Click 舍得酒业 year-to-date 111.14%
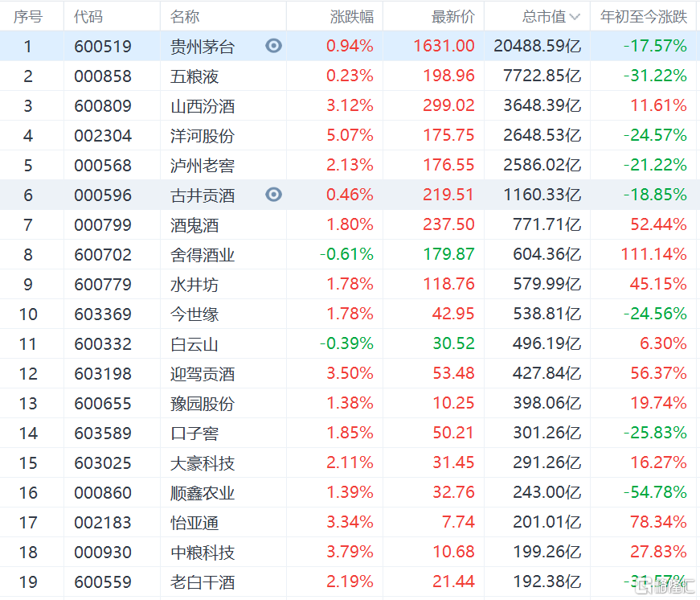The height and width of the screenshot is (600, 700). tap(654, 254)
